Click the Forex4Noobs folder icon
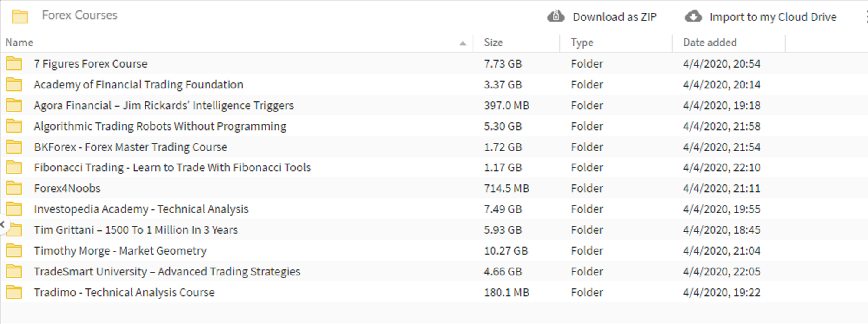The width and height of the screenshot is (868, 324). point(14,188)
